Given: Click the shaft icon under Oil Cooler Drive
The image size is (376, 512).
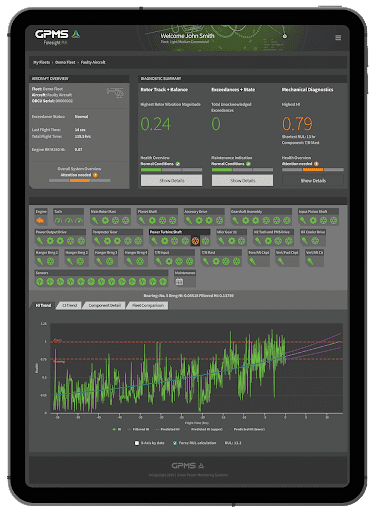Looking at the screenshot, I should tap(305, 241).
